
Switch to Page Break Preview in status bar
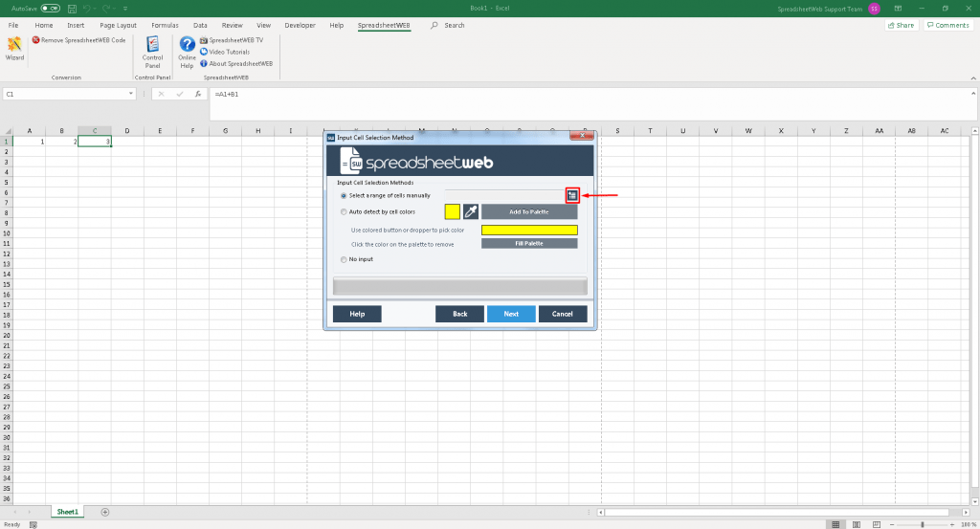[x=877, y=524]
